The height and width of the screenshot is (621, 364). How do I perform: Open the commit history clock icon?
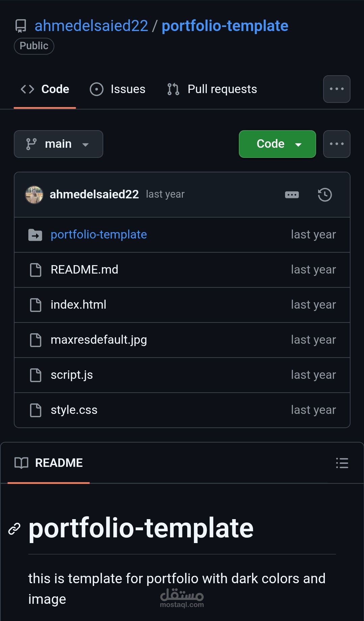(325, 195)
